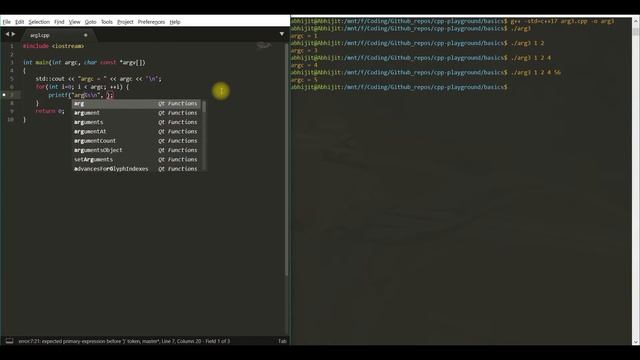This screenshot has width=640, height=360.
Task: Click the for loop line
Action: (x=82, y=87)
